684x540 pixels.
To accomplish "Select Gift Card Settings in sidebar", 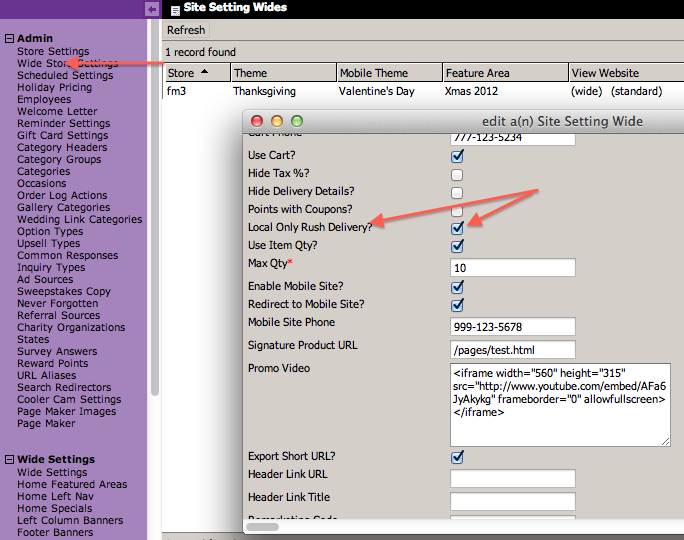I will coord(62,135).
